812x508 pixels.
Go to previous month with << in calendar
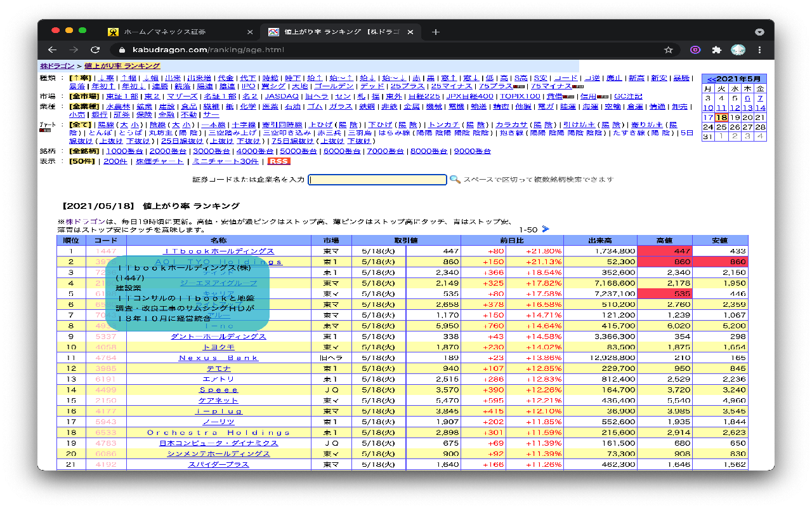click(711, 79)
